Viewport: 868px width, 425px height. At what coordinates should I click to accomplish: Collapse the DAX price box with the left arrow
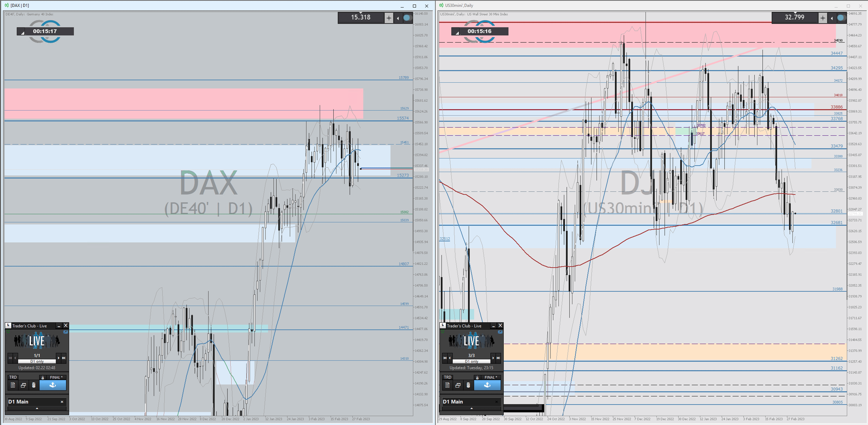(398, 18)
